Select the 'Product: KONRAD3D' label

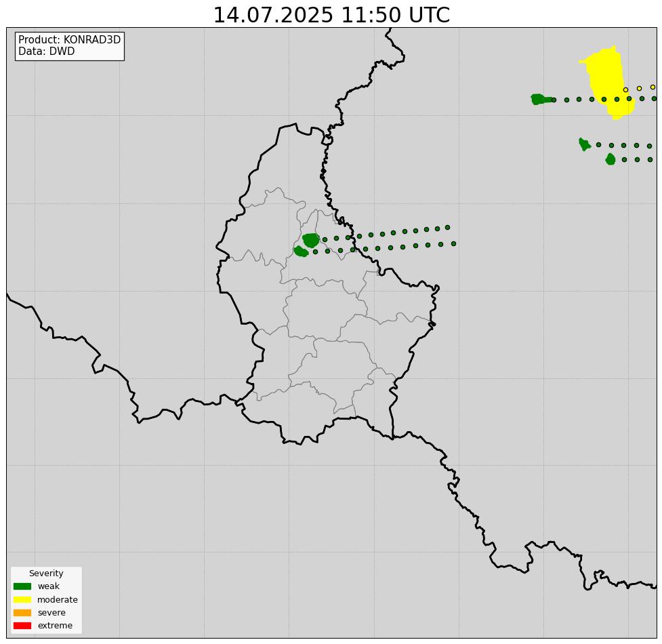(70, 40)
